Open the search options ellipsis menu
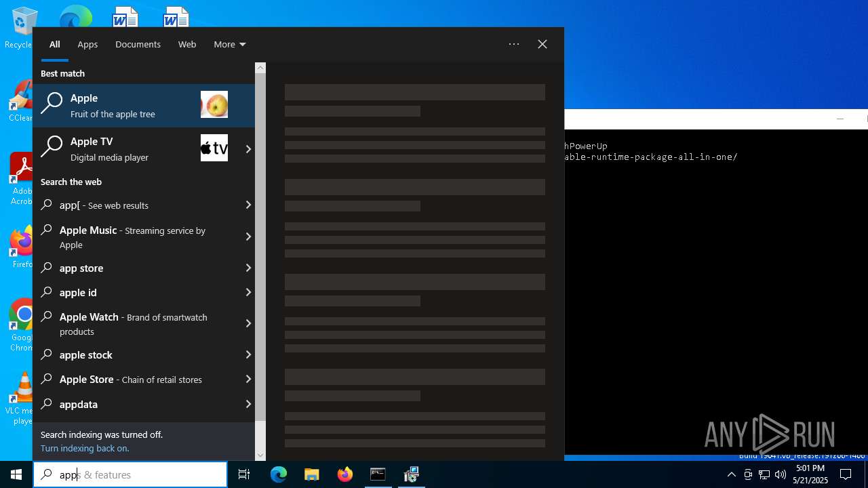 click(514, 44)
